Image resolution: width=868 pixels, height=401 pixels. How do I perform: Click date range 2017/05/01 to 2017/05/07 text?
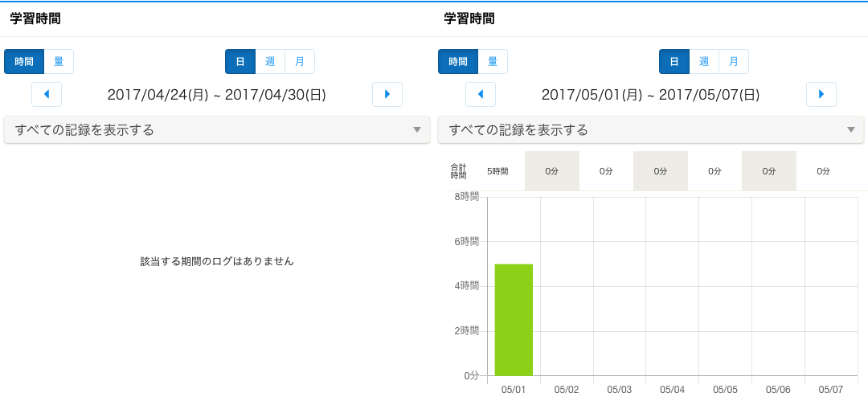(650, 95)
